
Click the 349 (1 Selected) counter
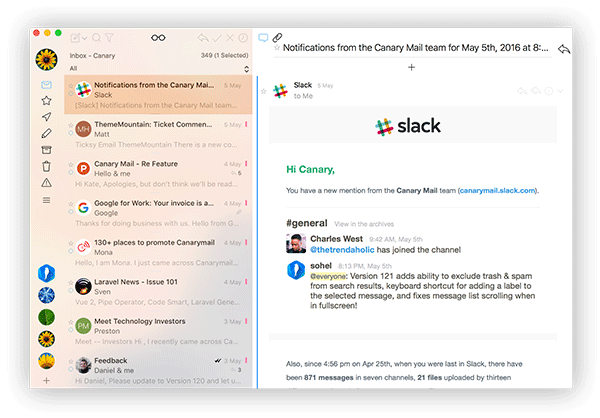(x=225, y=56)
